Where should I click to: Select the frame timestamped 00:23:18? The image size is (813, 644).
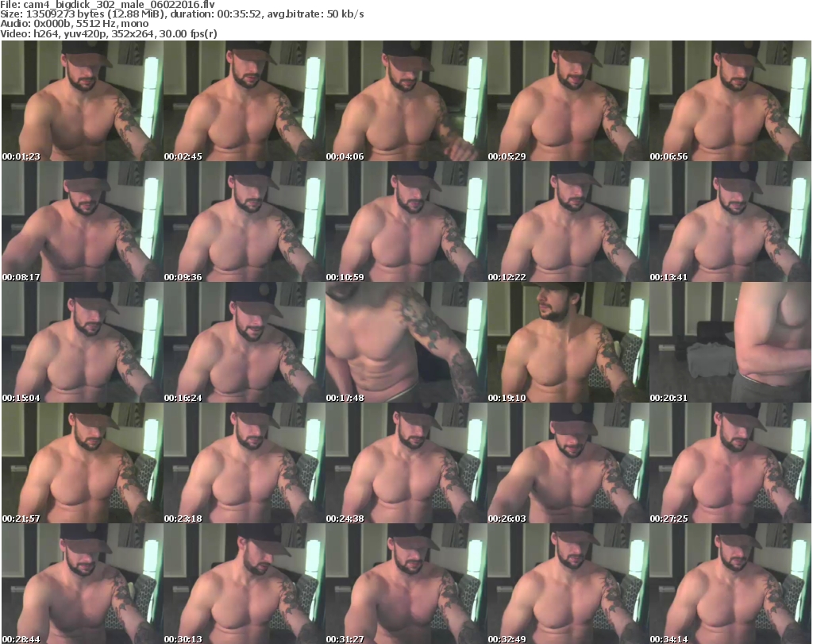tap(245, 463)
